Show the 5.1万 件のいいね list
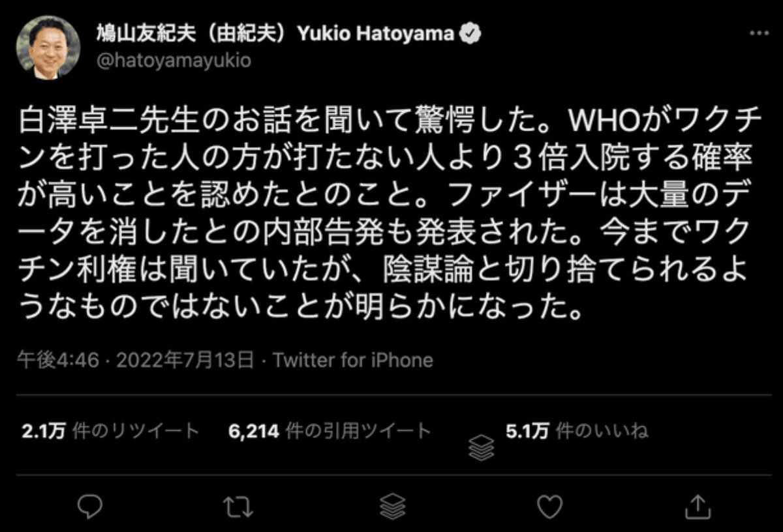This screenshot has height=532, width=783. (x=577, y=431)
